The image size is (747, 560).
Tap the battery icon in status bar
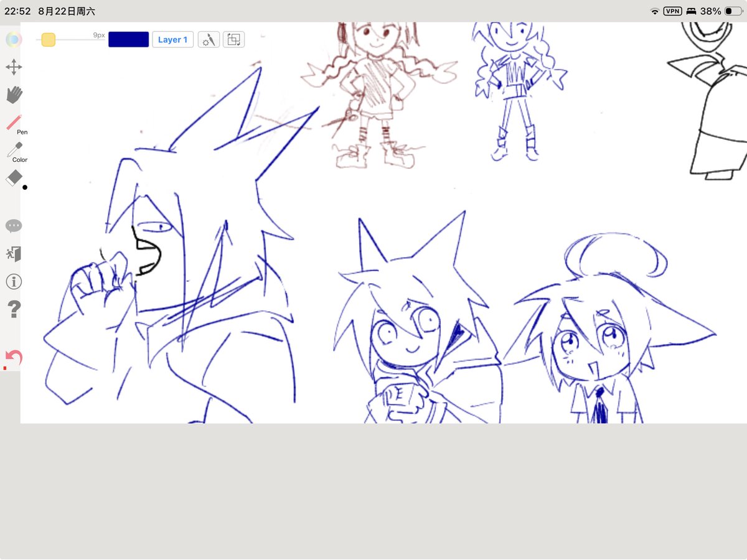(x=733, y=11)
